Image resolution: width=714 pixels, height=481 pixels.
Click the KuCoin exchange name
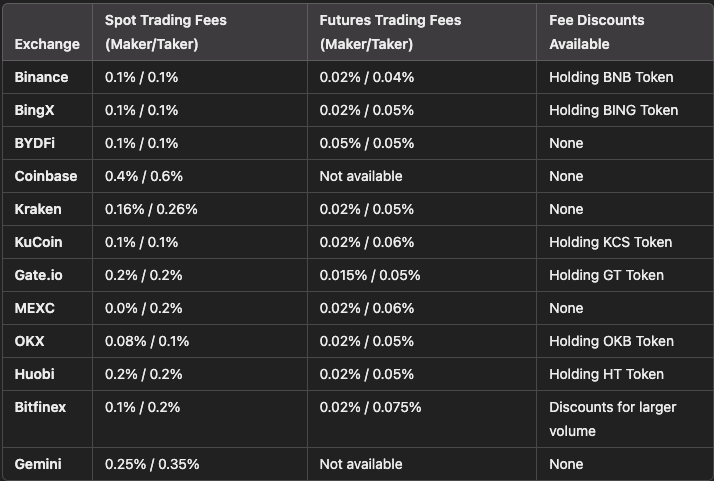[40, 242]
